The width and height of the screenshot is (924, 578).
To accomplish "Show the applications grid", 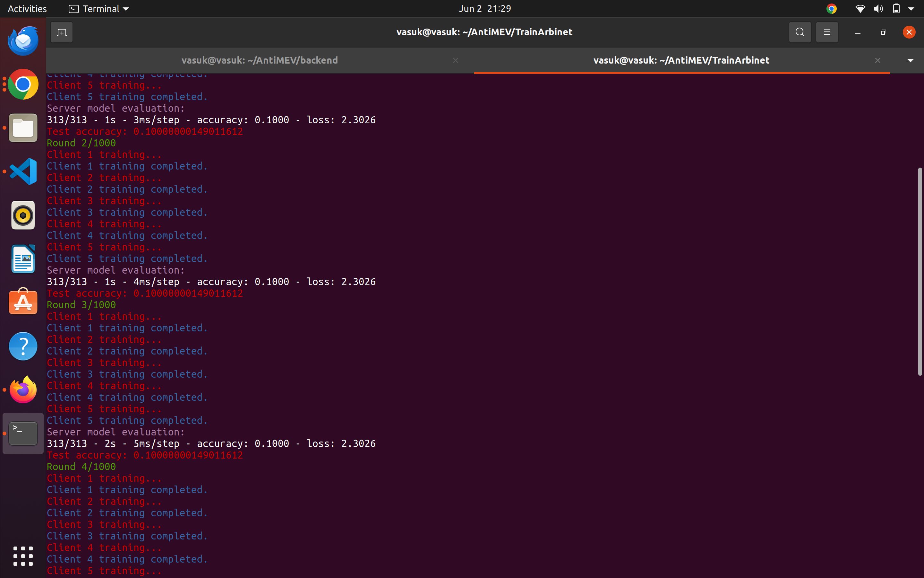I will point(23,556).
